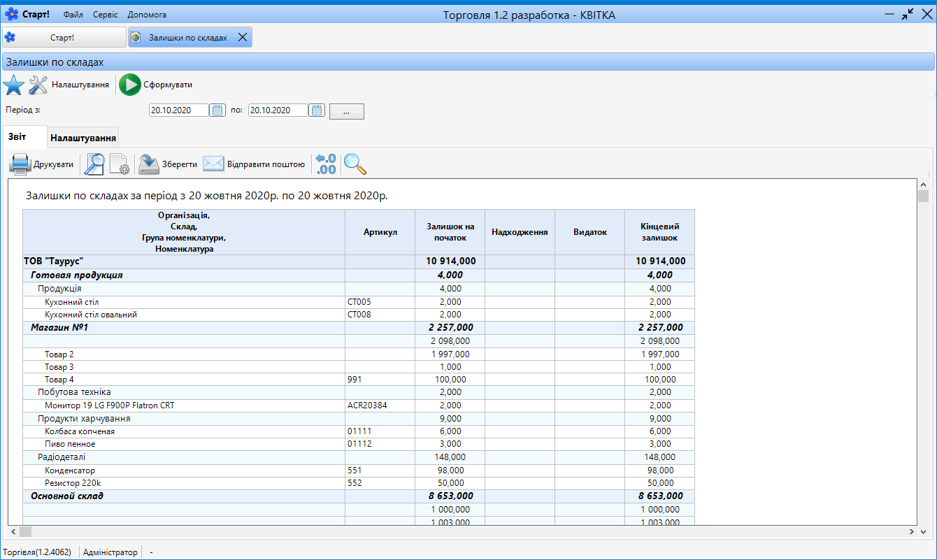Viewport: 937px width, 560px height.
Task: Open the Сервіс menu
Action: pyautogui.click(x=105, y=15)
